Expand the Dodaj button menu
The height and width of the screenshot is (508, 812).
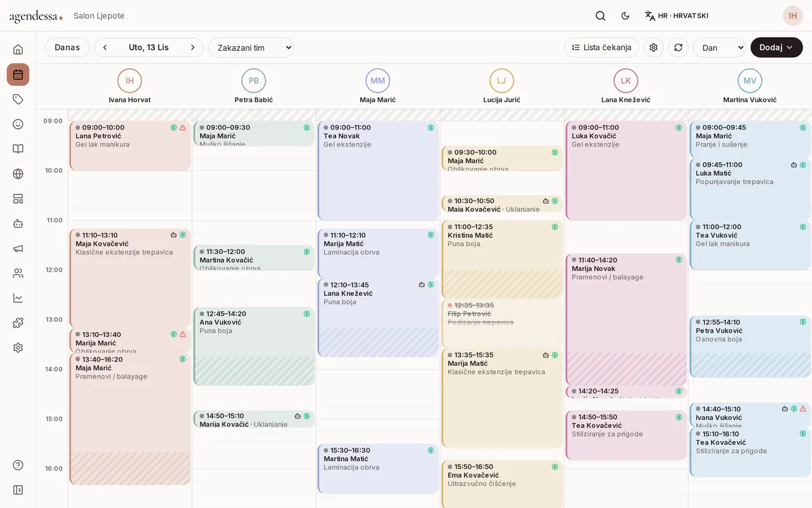tap(776, 48)
